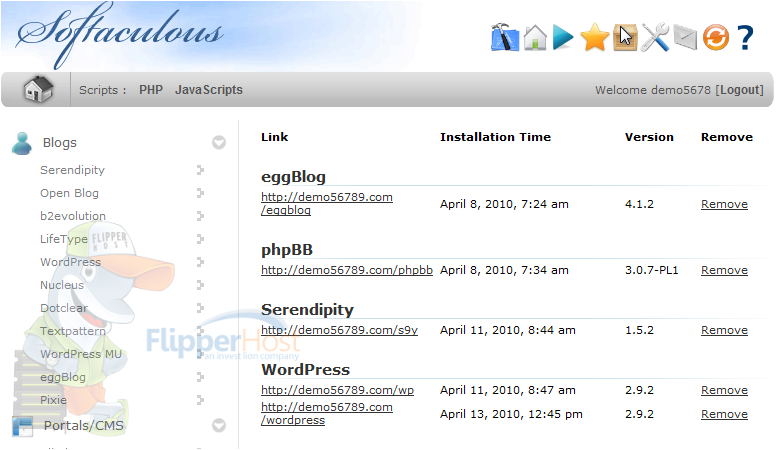Open WordPress MU in the sidebar list
Viewport: 776px width, 450px height.
81,354
